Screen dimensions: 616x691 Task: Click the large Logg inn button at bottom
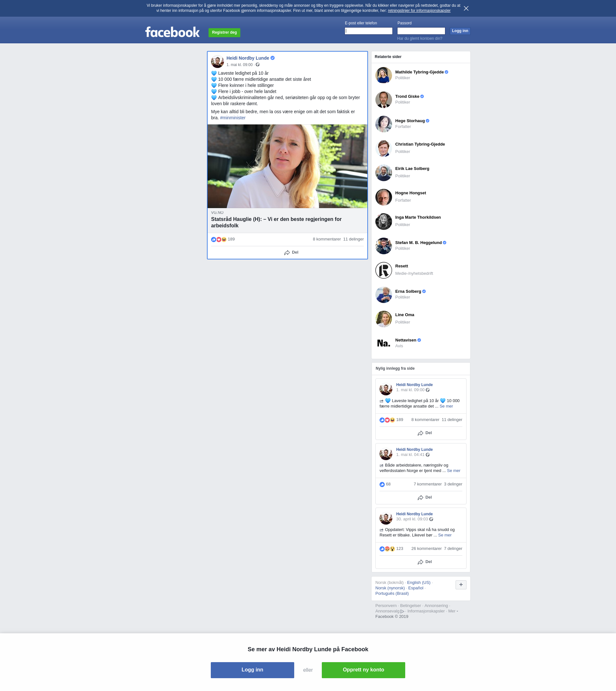point(252,670)
